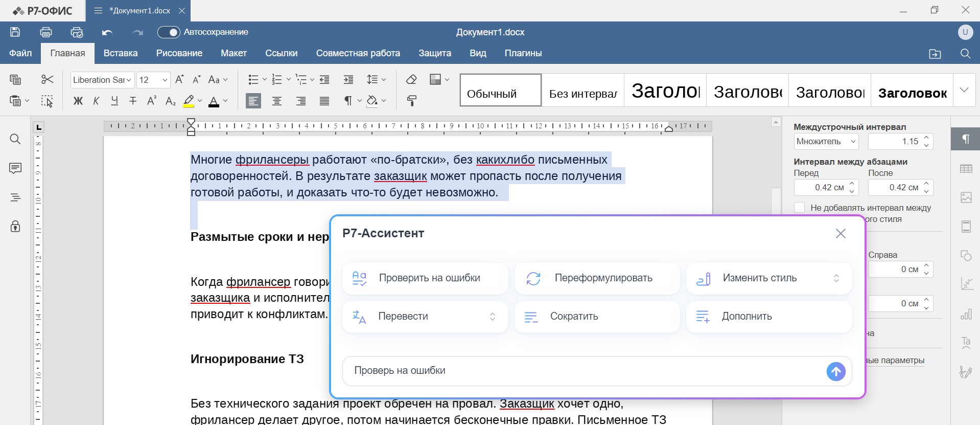Open file location icon in header
The image size is (980, 425).
(x=935, y=54)
